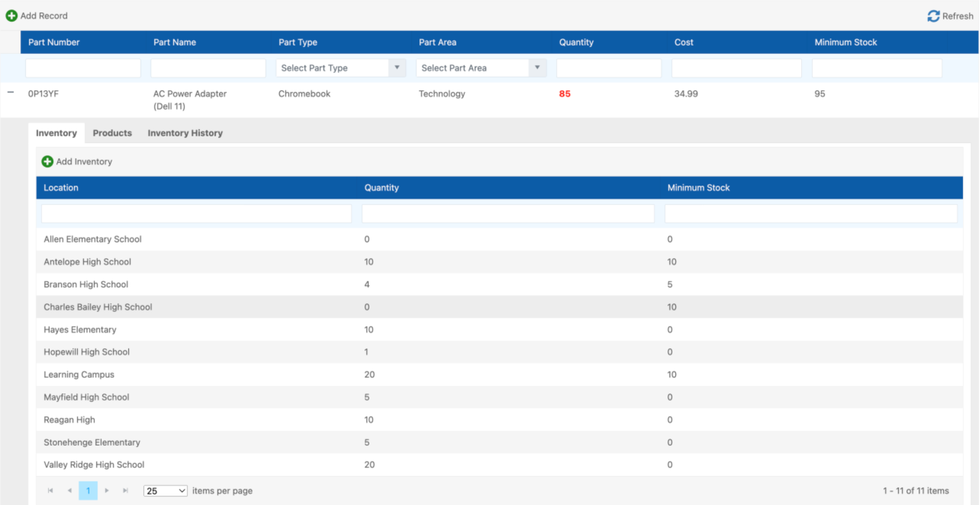Focus the Cost filter field
The height and width of the screenshot is (505, 980).
click(x=736, y=68)
